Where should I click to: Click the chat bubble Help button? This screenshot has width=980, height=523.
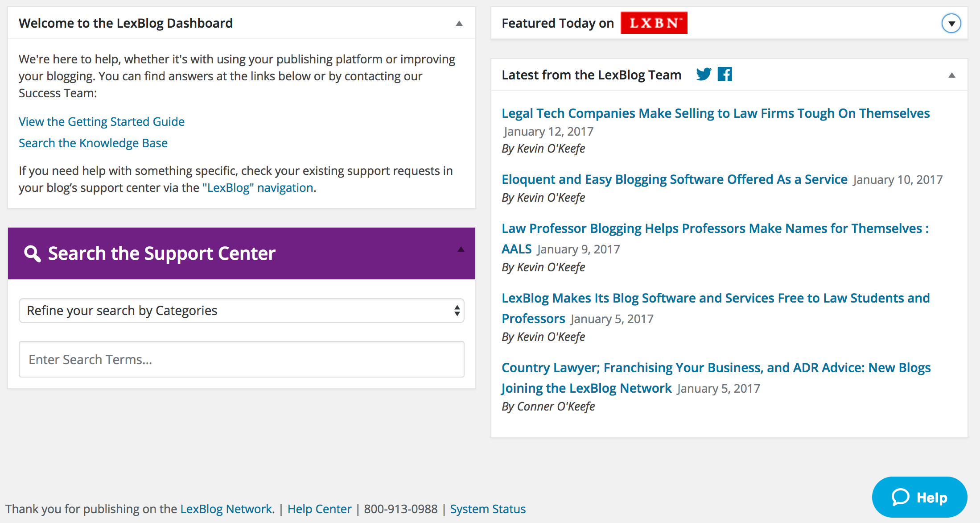[x=919, y=497]
